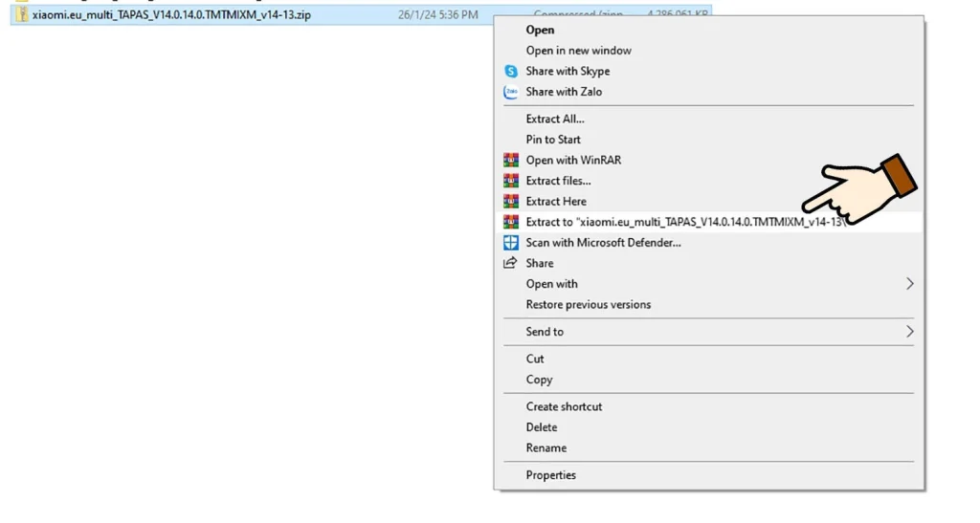Expand the Open with submenu arrow
This screenshot has width=980, height=523.
[909, 284]
